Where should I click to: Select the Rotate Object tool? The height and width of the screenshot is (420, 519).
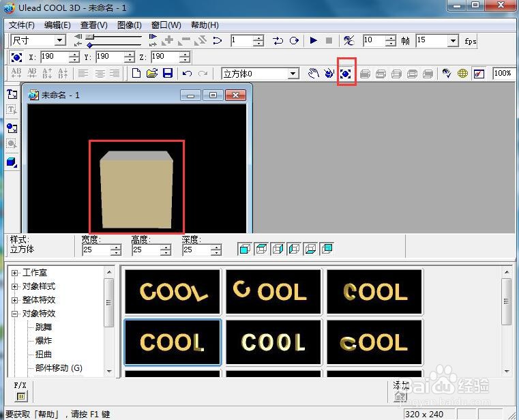329,73
